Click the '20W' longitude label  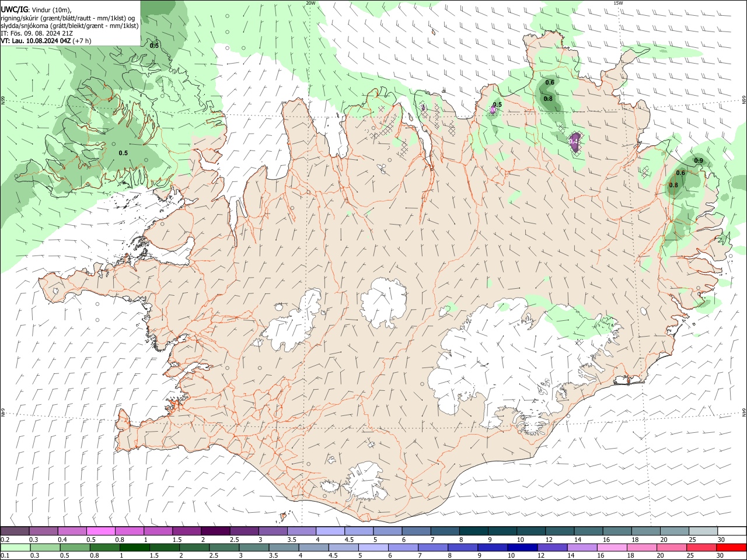310,3
